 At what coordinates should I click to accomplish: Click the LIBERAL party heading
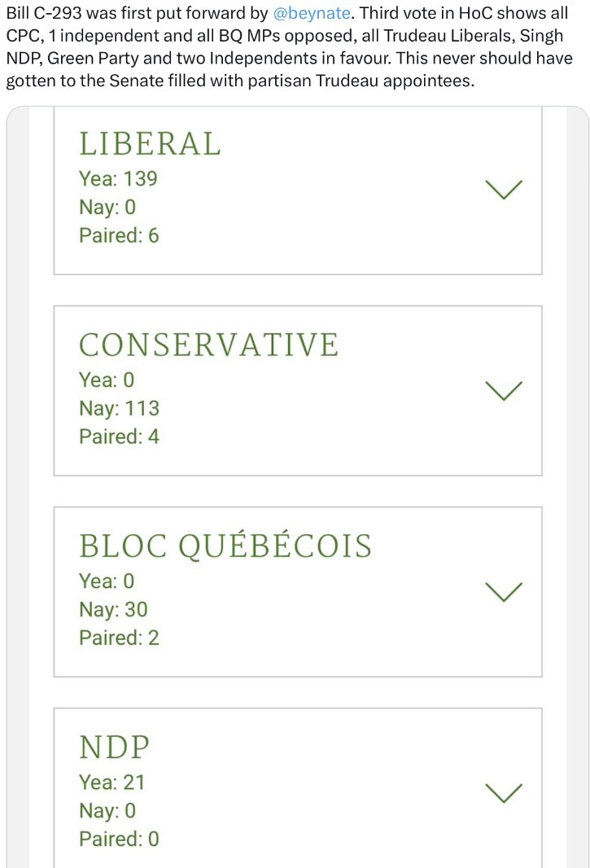click(150, 144)
